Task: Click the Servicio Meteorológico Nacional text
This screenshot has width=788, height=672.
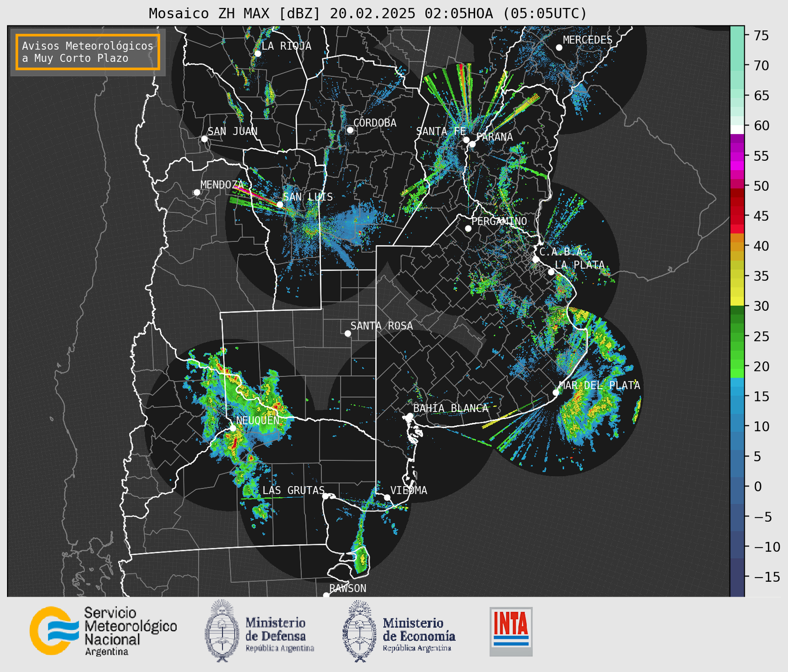Action: click(130, 631)
